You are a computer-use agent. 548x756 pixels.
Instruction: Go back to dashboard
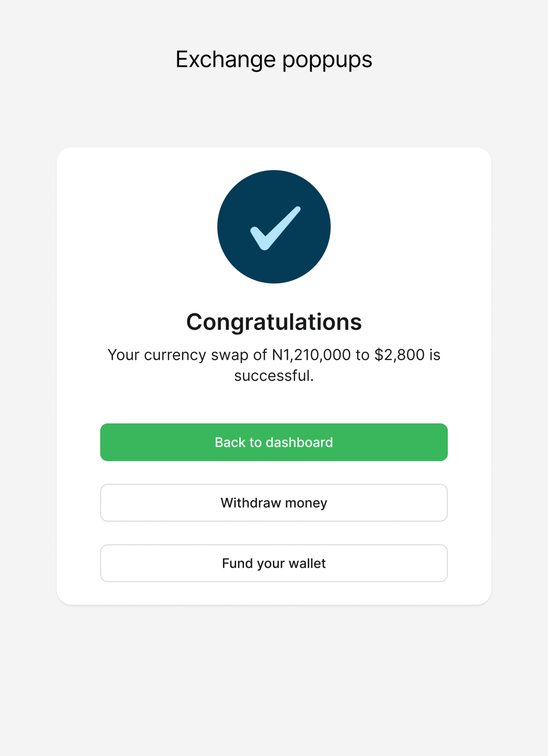(x=274, y=442)
